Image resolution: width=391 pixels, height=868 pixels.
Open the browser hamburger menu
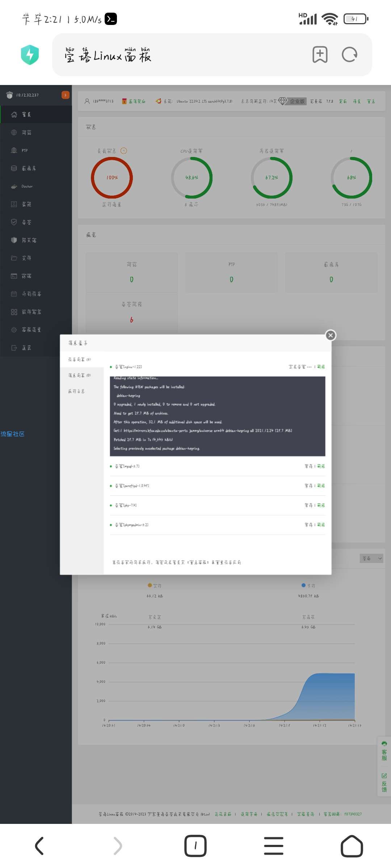274,846
